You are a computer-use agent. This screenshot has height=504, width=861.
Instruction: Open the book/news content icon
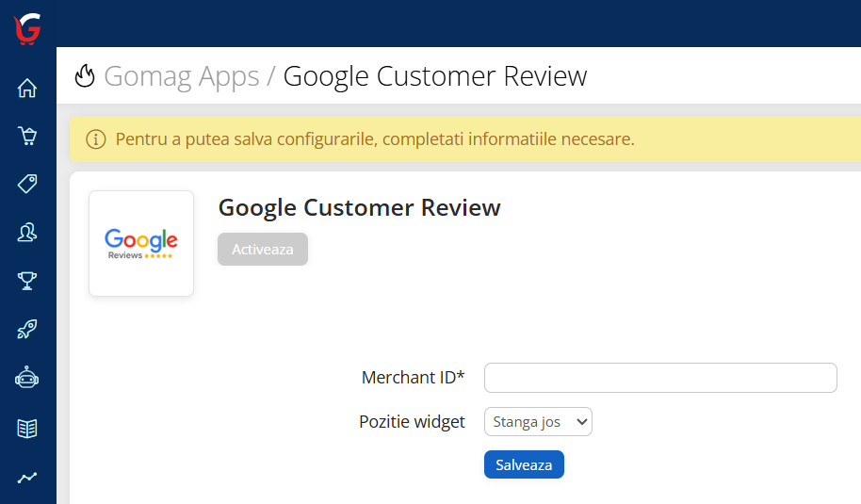(27, 429)
